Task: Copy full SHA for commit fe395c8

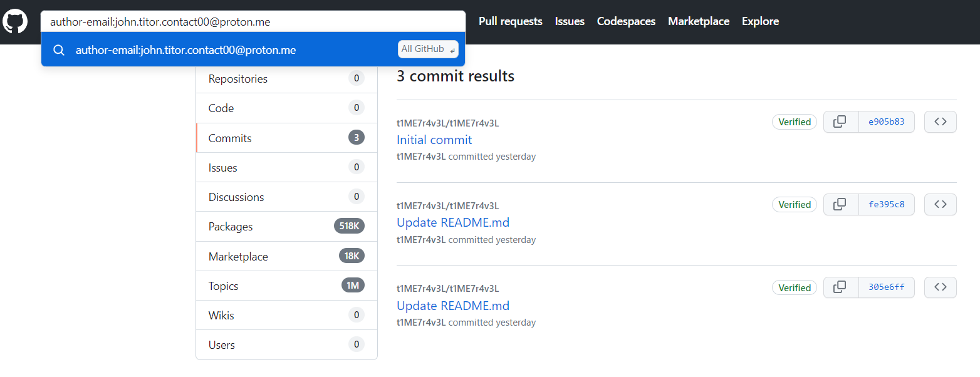Action: pyautogui.click(x=840, y=205)
